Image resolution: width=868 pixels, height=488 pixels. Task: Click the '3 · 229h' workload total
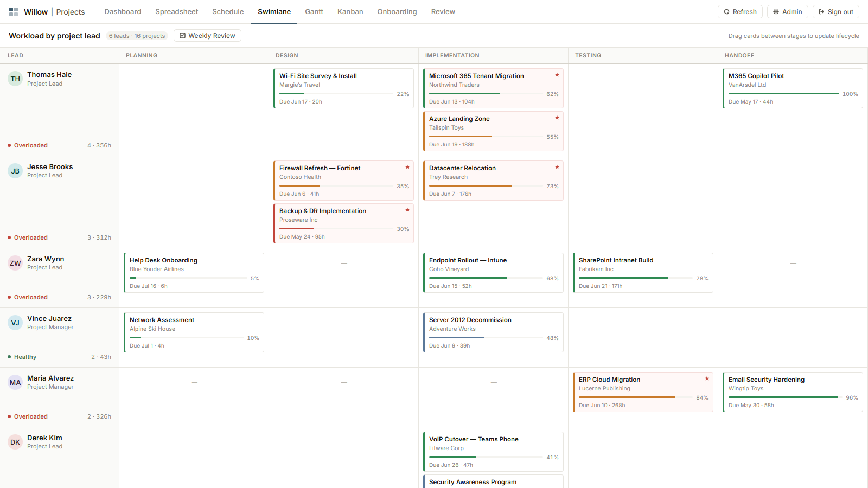[x=99, y=297]
